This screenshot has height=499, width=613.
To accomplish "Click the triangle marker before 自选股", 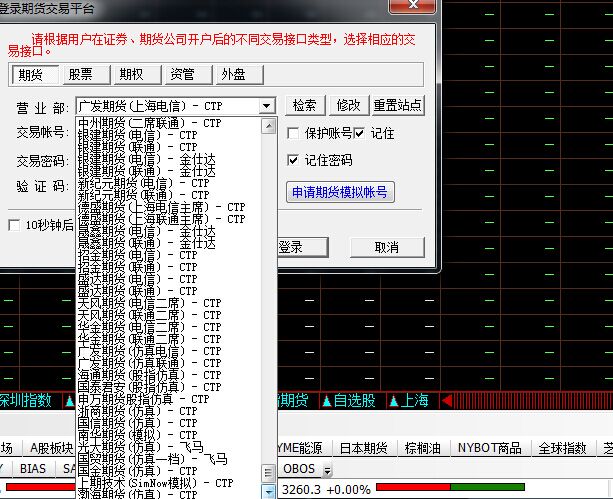I will point(327,401).
